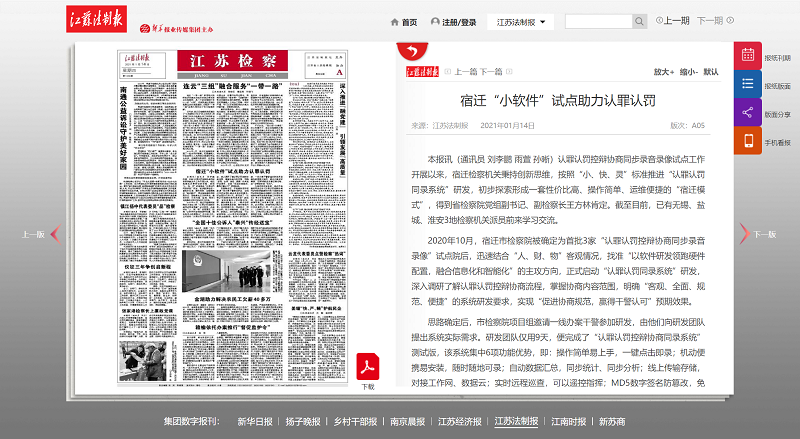The image size is (800, 439).
Task: Open 新华日报 in footer
Action: pos(255,422)
